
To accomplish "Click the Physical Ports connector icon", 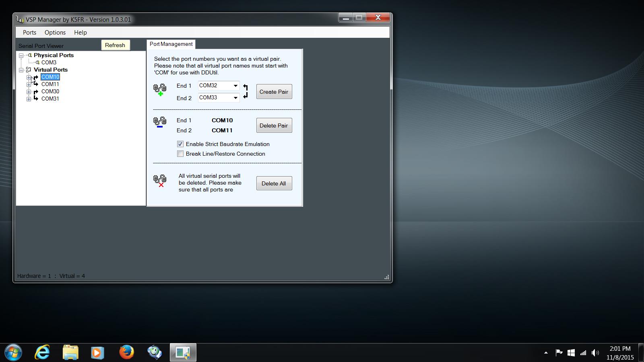I will tap(29, 55).
